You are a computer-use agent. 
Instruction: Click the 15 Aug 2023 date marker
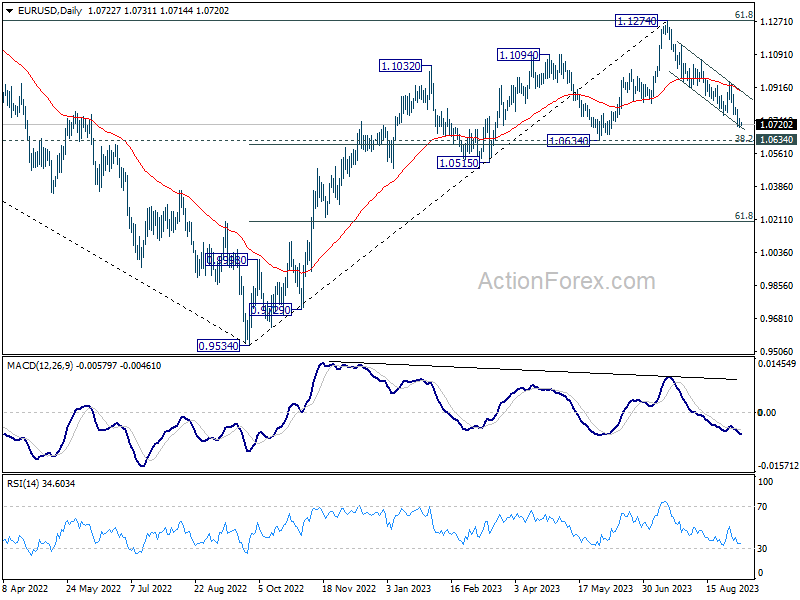[x=733, y=588]
